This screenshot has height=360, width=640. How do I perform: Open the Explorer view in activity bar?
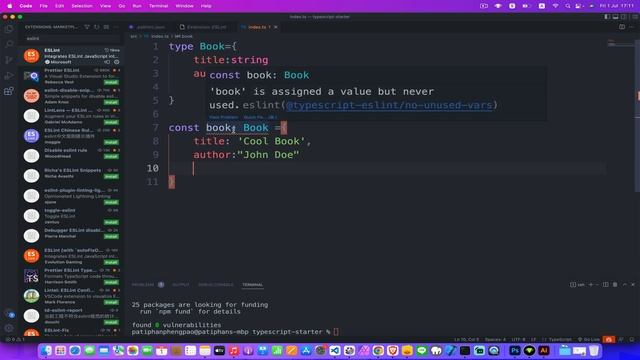pos(9,29)
